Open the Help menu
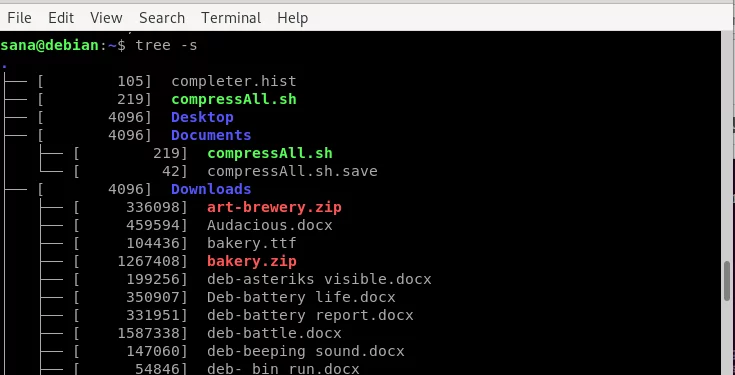The image size is (735, 375). point(292,18)
